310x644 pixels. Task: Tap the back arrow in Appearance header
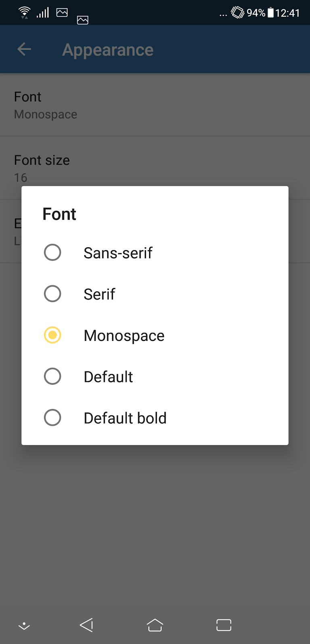point(24,50)
